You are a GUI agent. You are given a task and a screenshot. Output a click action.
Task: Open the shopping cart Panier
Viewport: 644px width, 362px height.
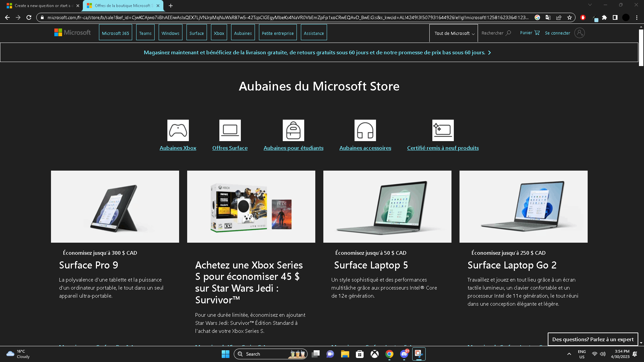[x=530, y=33]
